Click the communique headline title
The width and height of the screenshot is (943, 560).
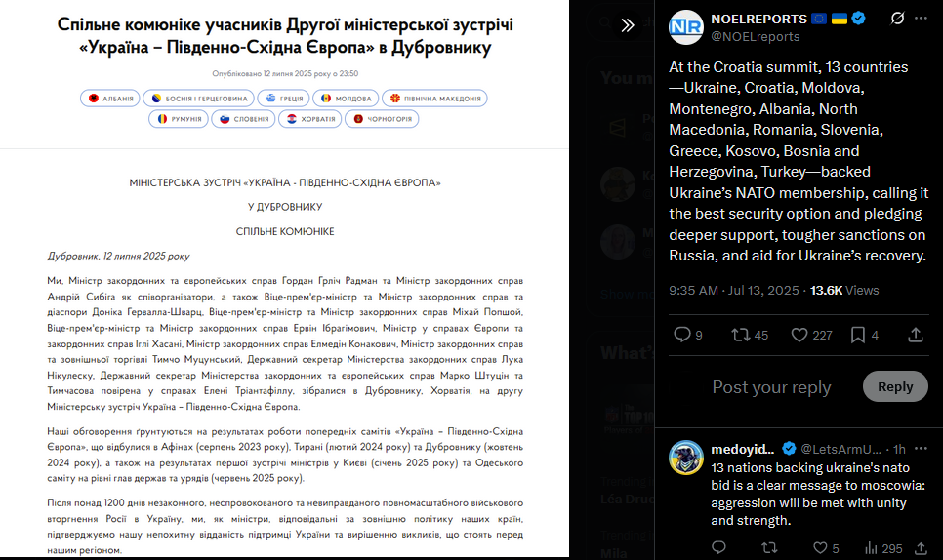[285, 35]
